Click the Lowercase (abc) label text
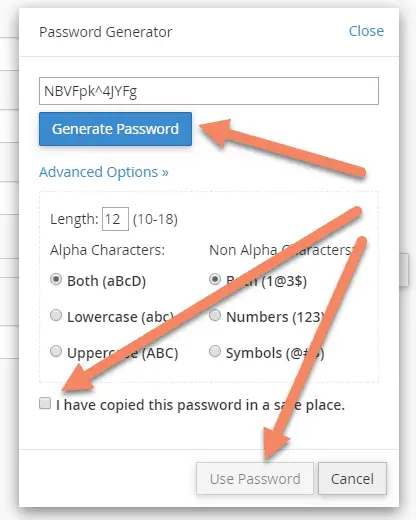The width and height of the screenshot is (416, 520). (121, 317)
